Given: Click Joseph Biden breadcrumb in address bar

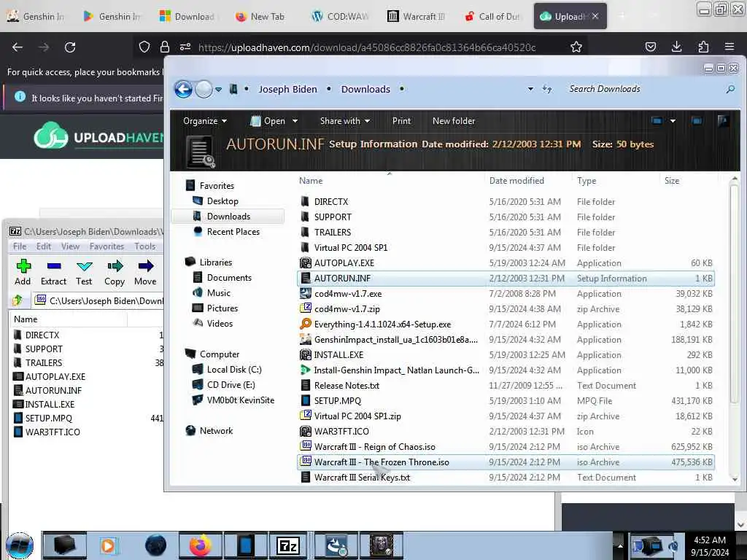Looking at the screenshot, I should [287, 89].
